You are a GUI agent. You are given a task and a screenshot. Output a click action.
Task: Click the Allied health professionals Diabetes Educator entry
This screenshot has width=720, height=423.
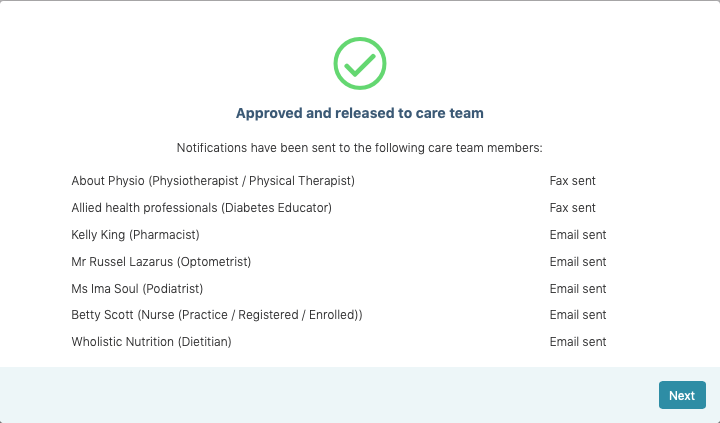[x=202, y=208]
